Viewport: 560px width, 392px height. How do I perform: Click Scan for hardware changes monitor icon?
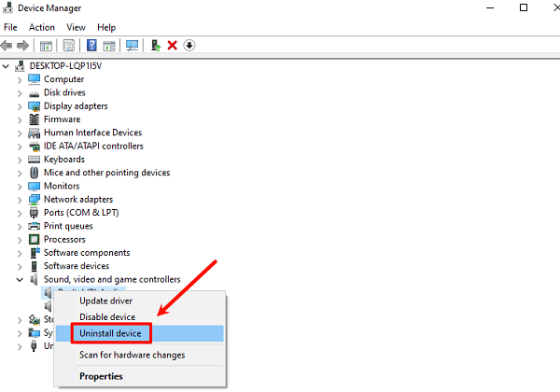[132, 46]
